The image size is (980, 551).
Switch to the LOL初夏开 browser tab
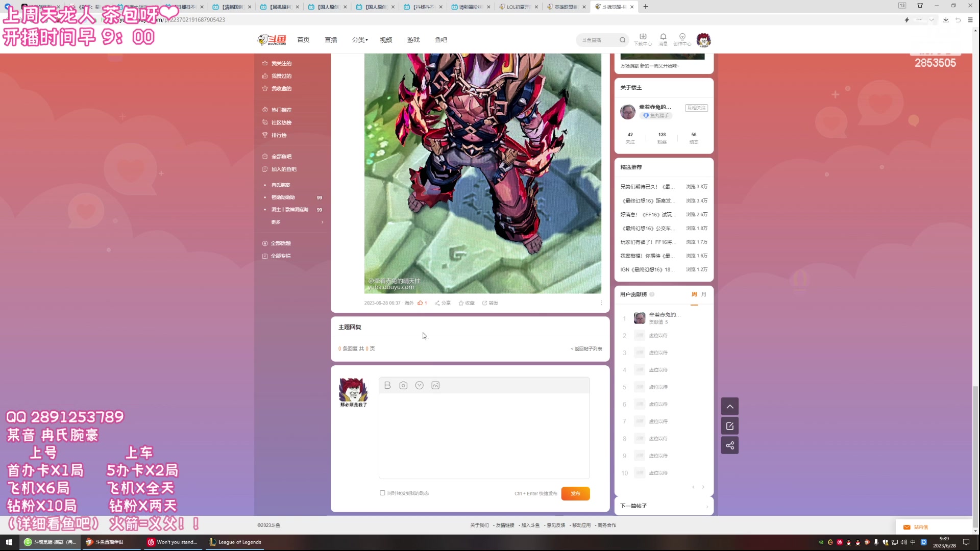click(x=519, y=7)
